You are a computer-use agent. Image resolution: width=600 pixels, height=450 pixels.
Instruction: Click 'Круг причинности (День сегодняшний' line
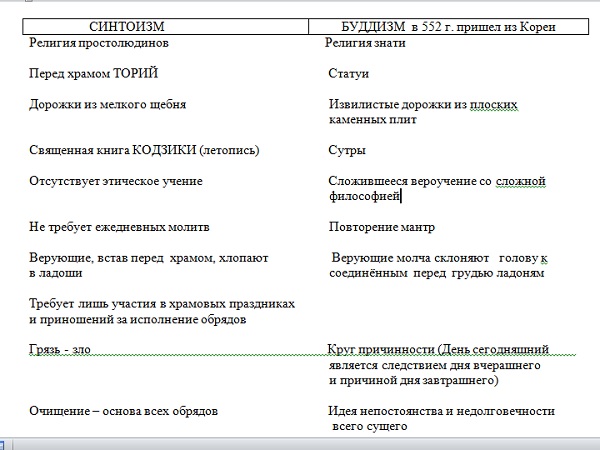point(439,349)
